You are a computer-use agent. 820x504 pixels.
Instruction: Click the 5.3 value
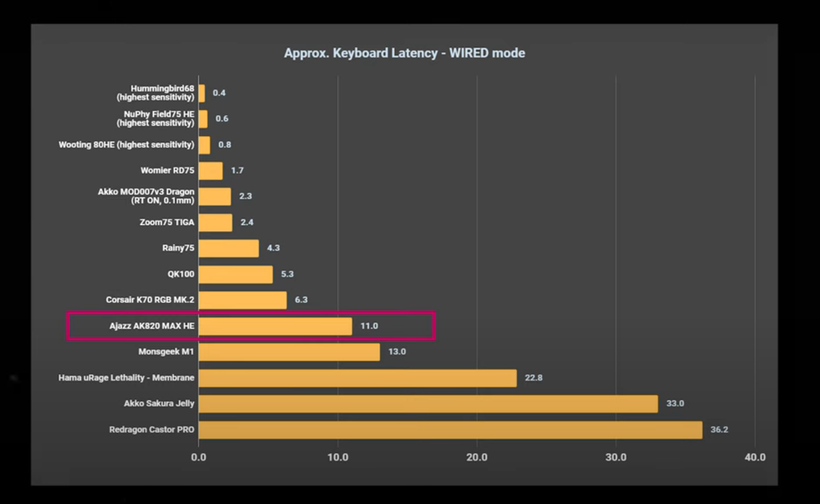click(x=288, y=274)
